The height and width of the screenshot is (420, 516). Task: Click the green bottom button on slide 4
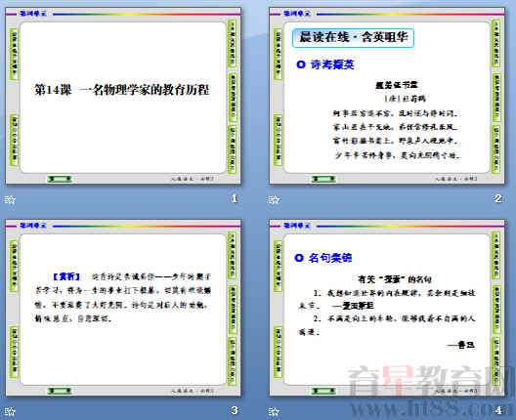[x=323, y=391]
